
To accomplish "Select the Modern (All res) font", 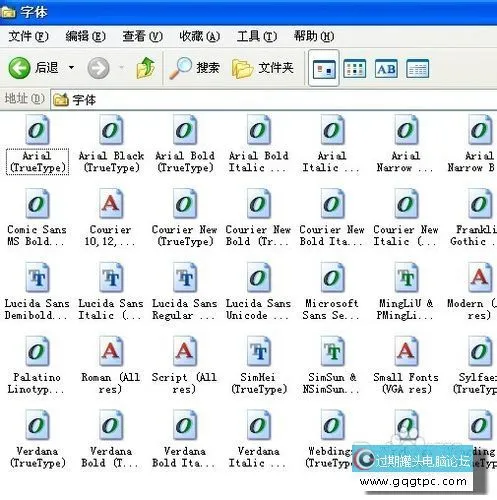I will click(480, 277).
